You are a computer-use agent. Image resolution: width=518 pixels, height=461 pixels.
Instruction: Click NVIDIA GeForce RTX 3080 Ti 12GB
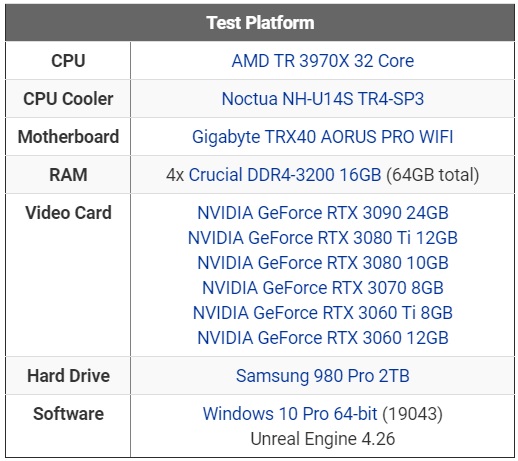pyautogui.click(x=323, y=238)
